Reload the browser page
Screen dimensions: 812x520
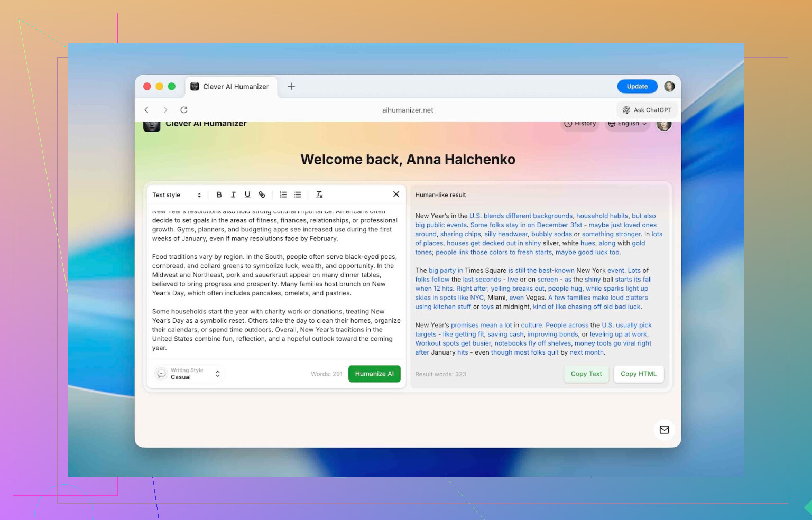(184, 110)
